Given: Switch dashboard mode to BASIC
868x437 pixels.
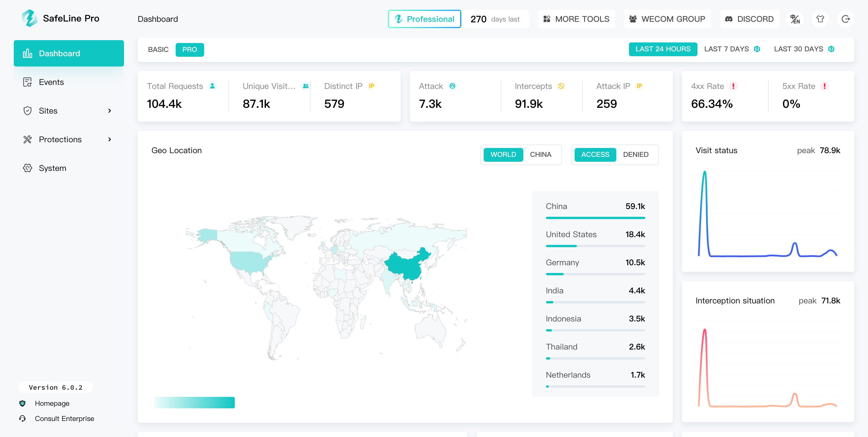Looking at the screenshot, I should 158,50.
